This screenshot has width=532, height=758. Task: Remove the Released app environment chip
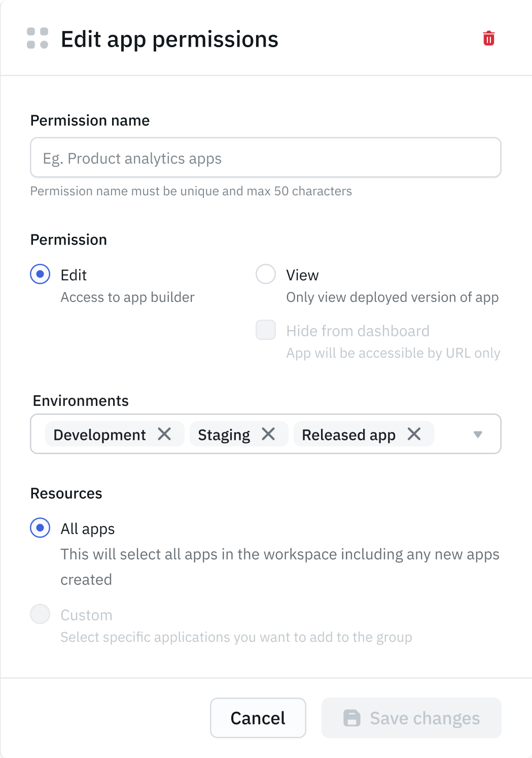(x=414, y=434)
